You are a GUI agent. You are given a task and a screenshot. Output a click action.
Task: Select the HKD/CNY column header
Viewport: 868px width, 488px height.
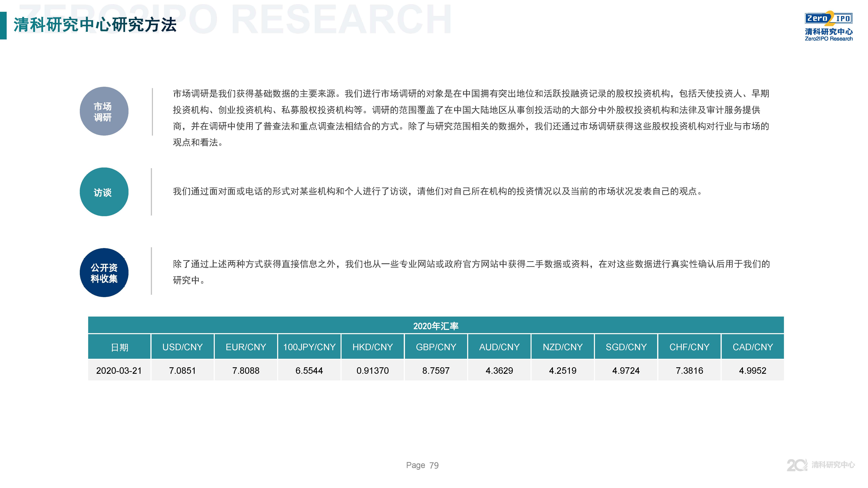(372, 347)
